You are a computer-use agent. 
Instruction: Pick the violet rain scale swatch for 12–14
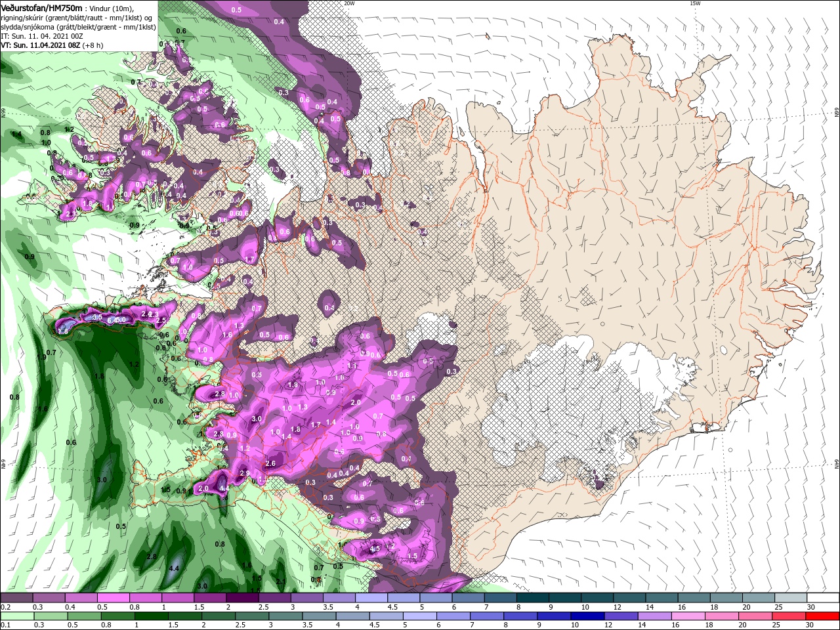tap(621, 616)
